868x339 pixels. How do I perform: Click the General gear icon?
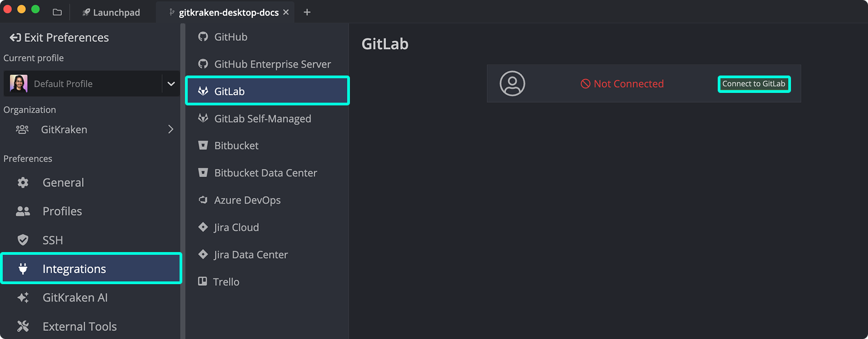pos(23,183)
